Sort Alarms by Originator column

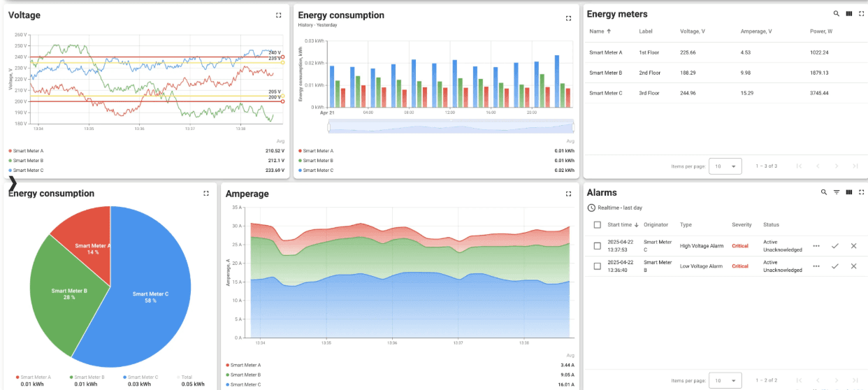[x=656, y=225]
